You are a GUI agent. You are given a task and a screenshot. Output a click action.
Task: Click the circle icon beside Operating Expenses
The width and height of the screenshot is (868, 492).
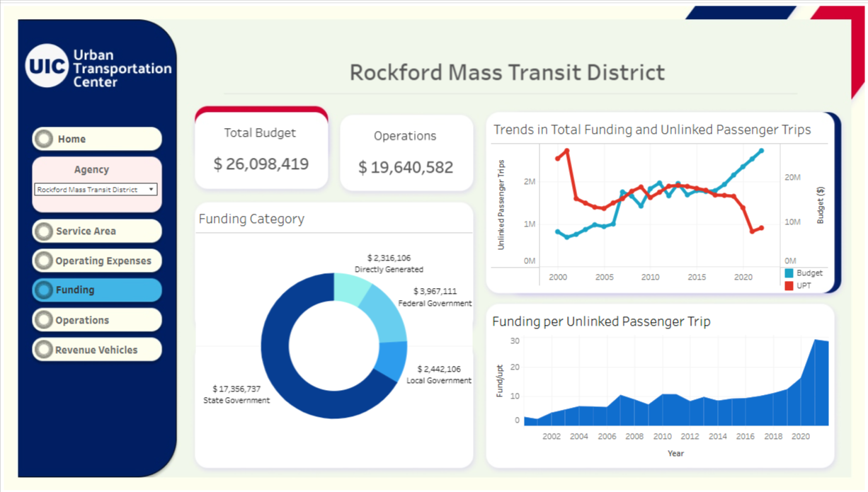(x=44, y=261)
